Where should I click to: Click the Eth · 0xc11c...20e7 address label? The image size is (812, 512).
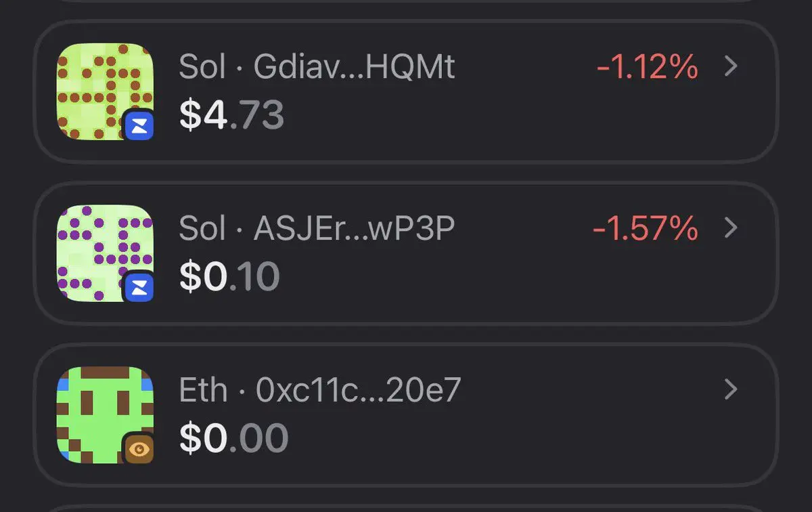coord(320,390)
